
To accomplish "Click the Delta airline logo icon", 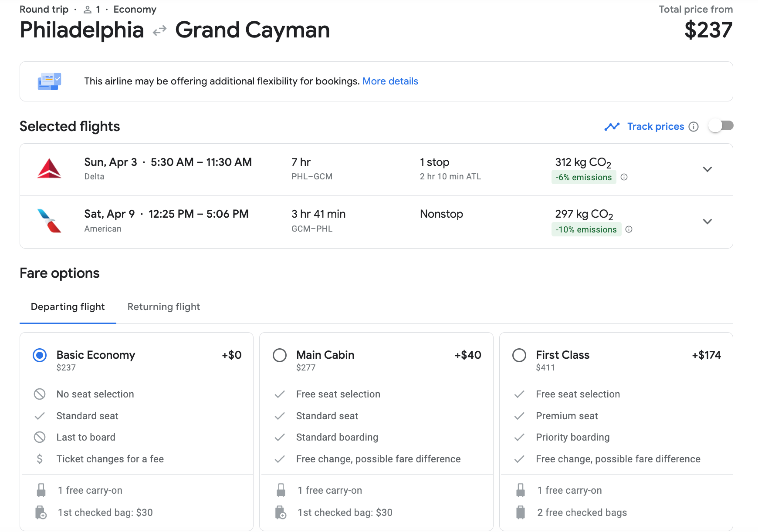I will click(49, 169).
